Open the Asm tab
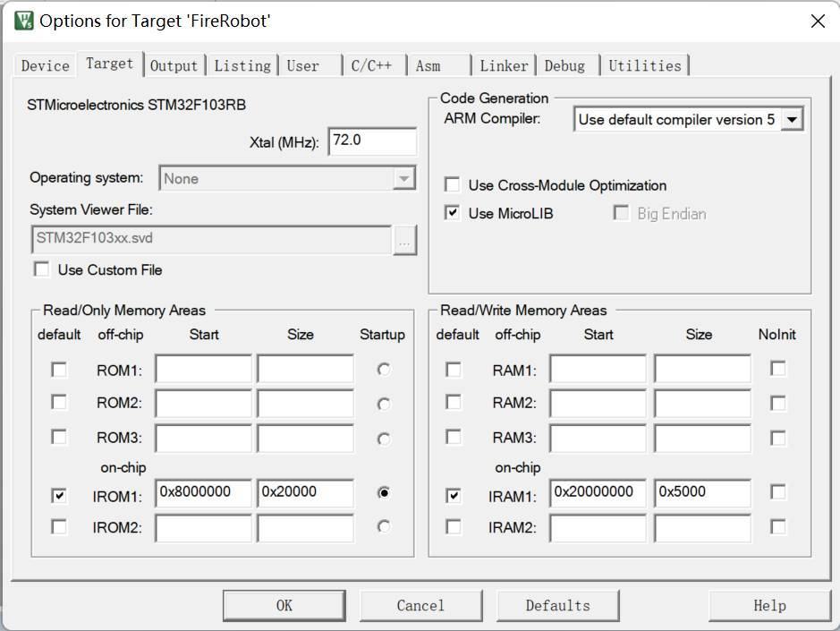The image size is (840, 631). click(438, 66)
